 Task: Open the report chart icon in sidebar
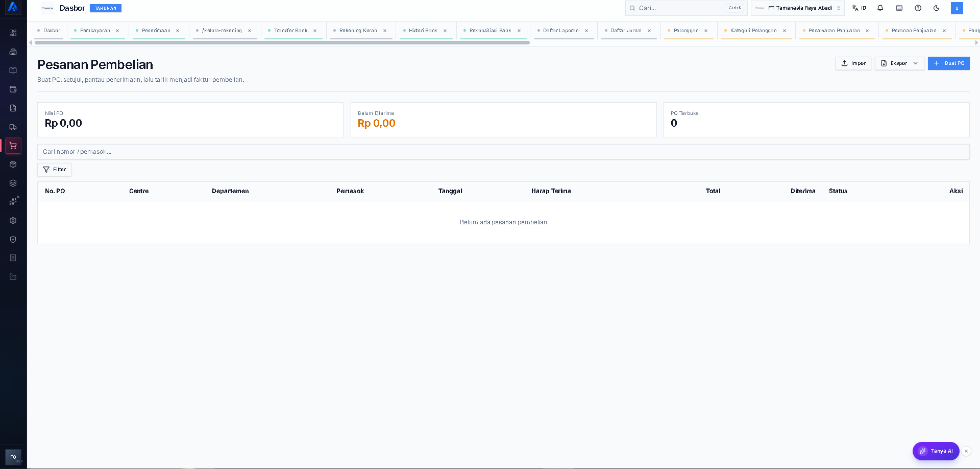pyautogui.click(x=13, y=108)
